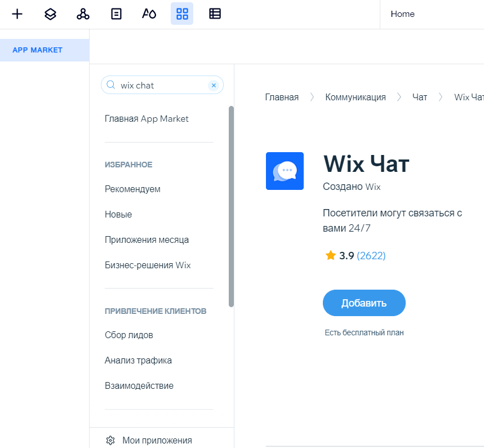484x448 pixels.
Task: Go to Главная breadcrumb
Action: coord(282,97)
